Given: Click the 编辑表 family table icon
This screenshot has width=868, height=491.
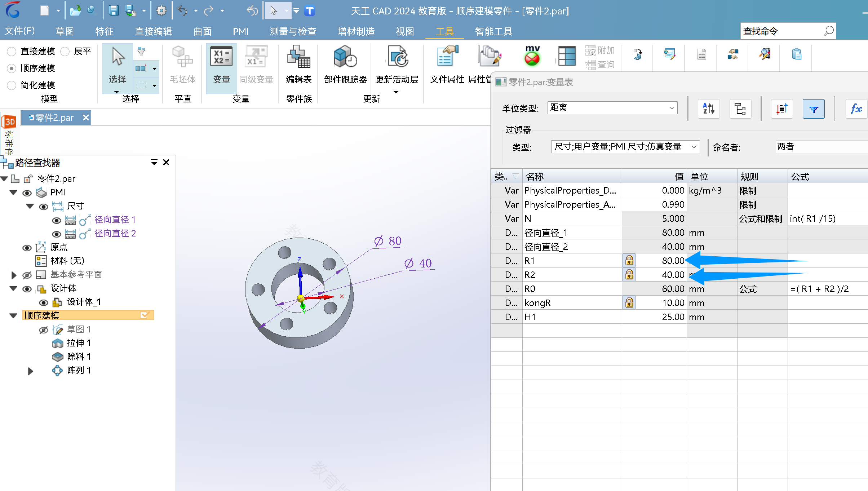Looking at the screenshot, I should (299, 65).
